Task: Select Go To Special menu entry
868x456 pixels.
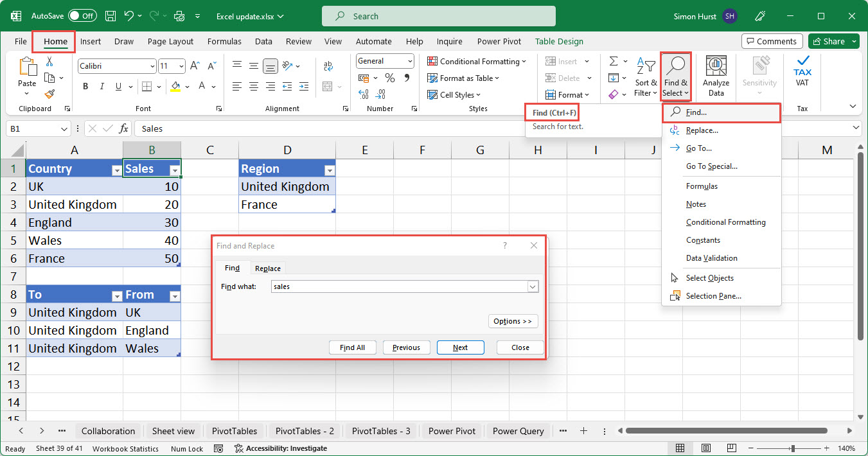Action: (x=711, y=166)
